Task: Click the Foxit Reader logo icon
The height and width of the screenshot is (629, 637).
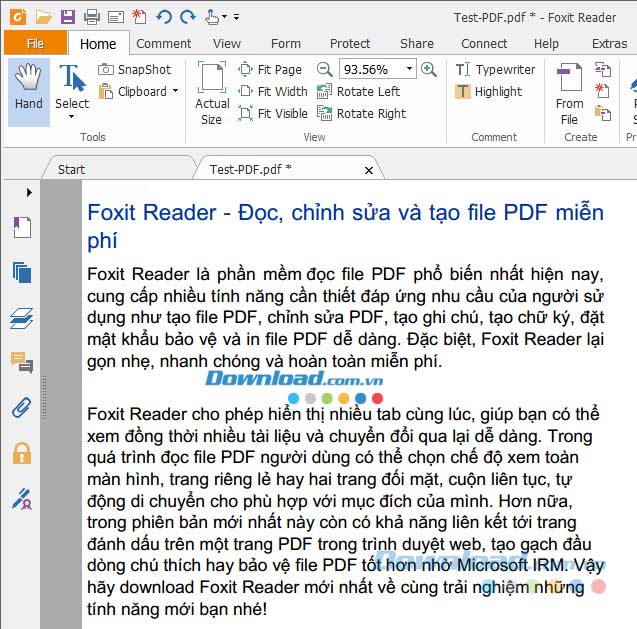Action: [x=18, y=17]
